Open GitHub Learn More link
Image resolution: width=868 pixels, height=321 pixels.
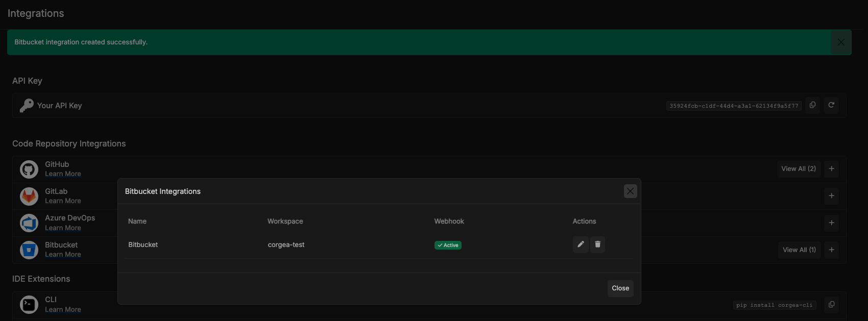click(x=63, y=174)
